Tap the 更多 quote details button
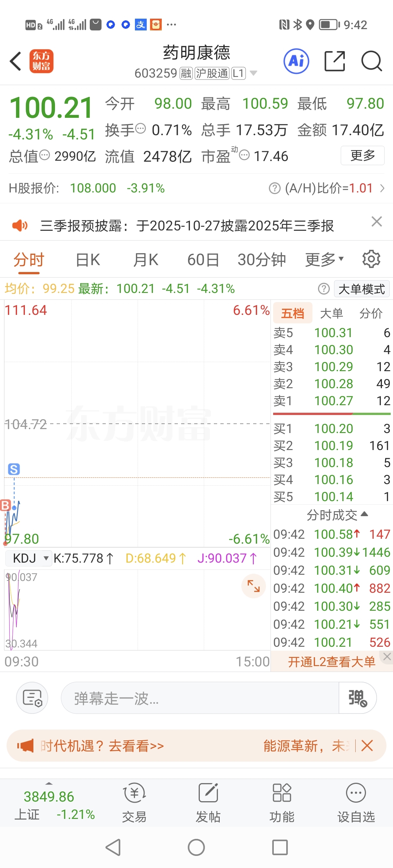This screenshot has width=393, height=868. click(x=362, y=155)
